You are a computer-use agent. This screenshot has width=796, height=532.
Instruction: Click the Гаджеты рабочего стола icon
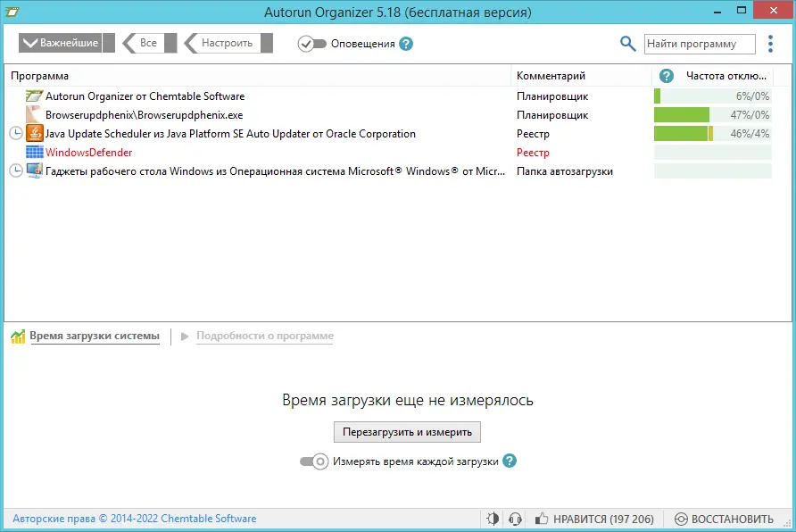pos(35,171)
